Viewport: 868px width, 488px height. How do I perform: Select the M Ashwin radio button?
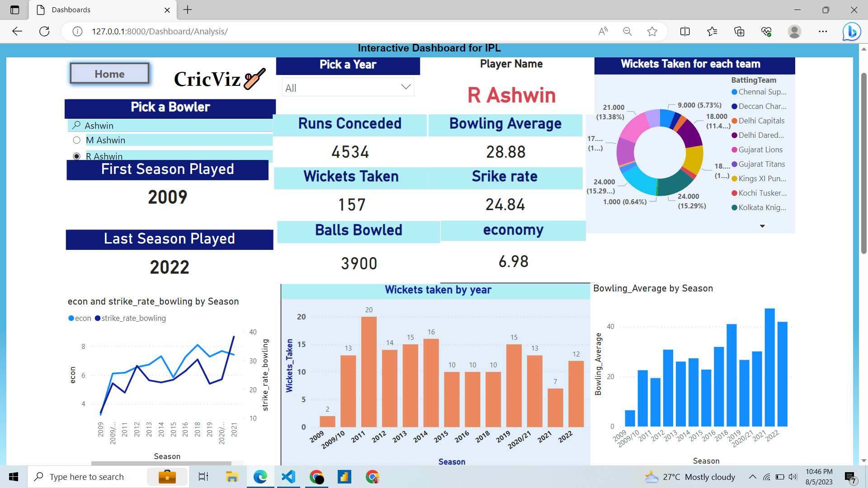coord(77,141)
